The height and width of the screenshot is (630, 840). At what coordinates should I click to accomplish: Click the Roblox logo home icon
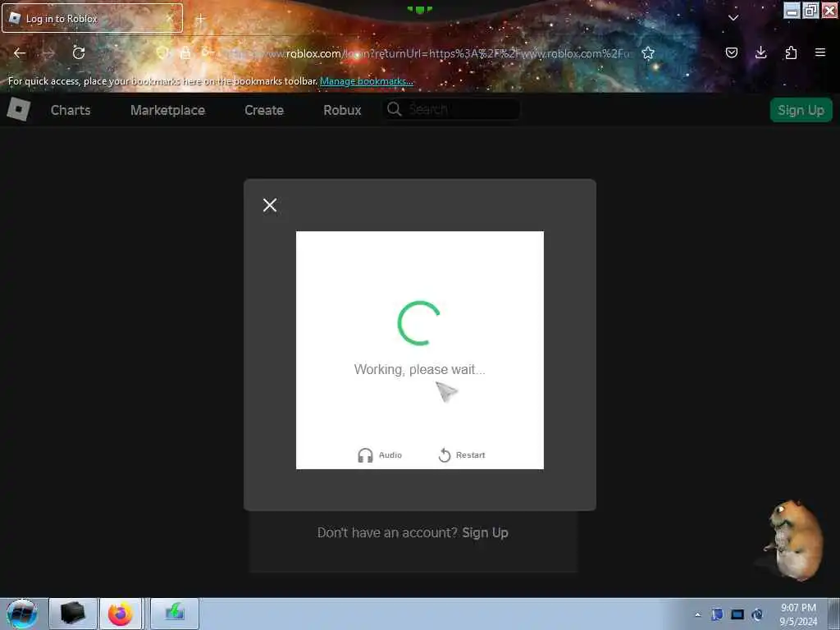[18, 109]
